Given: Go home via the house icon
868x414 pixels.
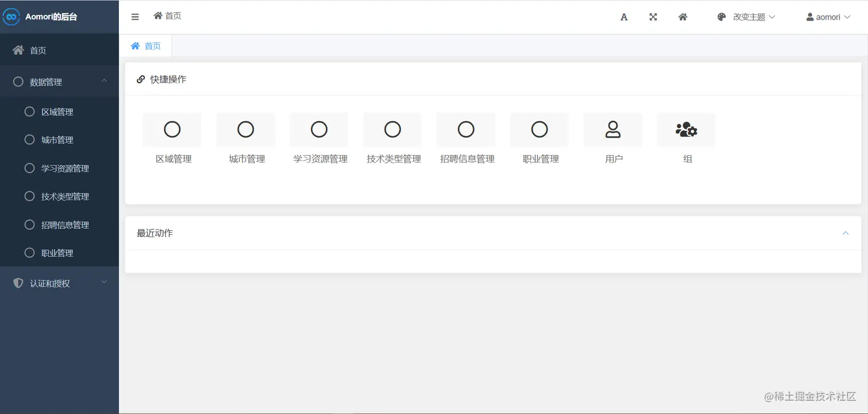Looking at the screenshot, I should coord(683,17).
